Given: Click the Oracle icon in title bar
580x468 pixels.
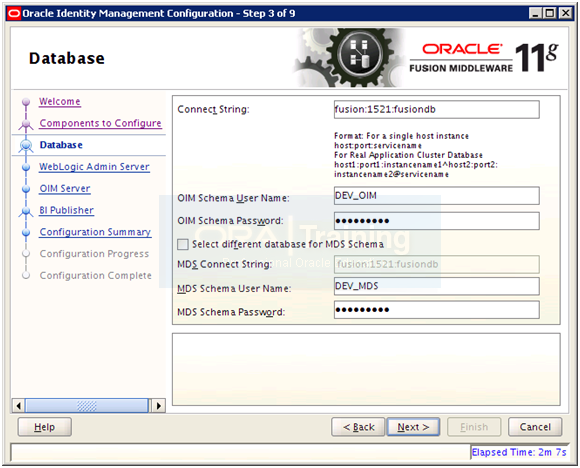Looking at the screenshot, I should click(14, 14).
